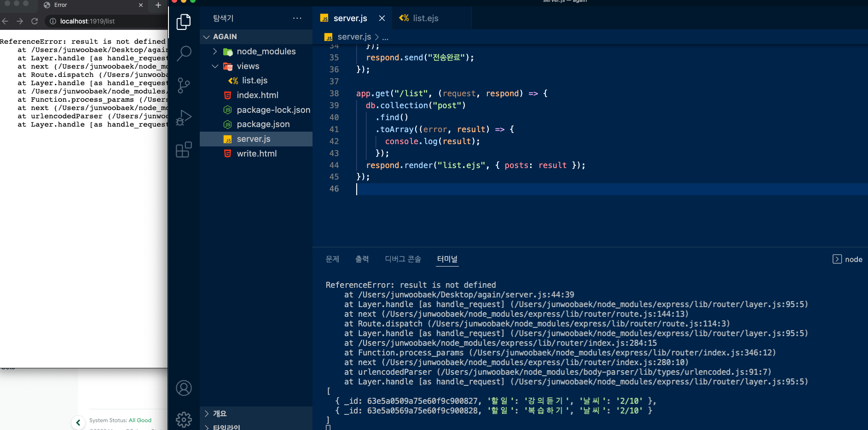868x430 pixels.
Task: Click the urlencodedParser stack line in terminal
Action: (x=558, y=372)
